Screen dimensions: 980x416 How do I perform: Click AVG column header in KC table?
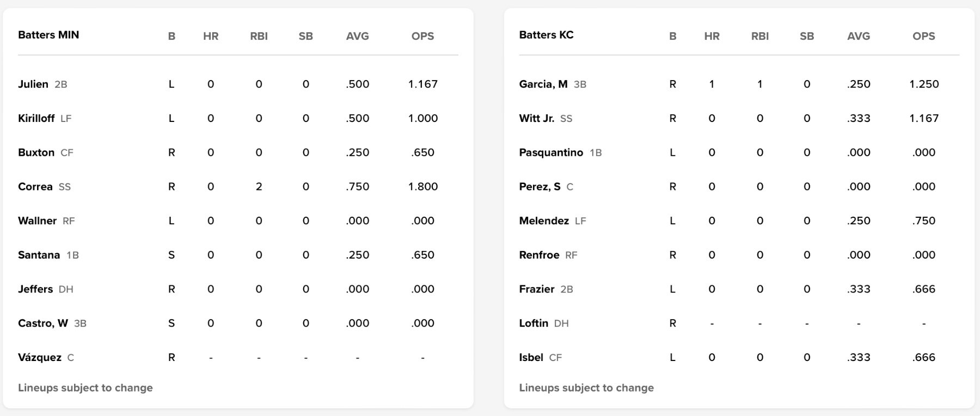coord(858,36)
